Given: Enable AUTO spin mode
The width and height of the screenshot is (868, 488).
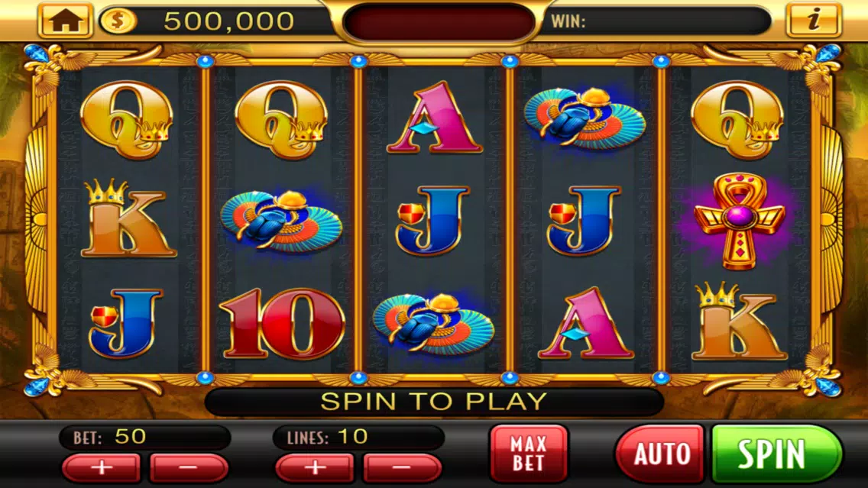Looking at the screenshot, I should coord(660,454).
